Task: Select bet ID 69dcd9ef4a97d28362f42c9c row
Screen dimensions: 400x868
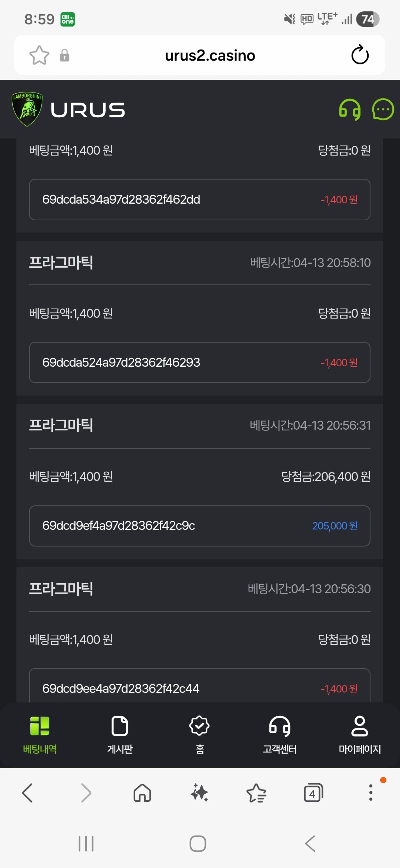Action: (199, 526)
